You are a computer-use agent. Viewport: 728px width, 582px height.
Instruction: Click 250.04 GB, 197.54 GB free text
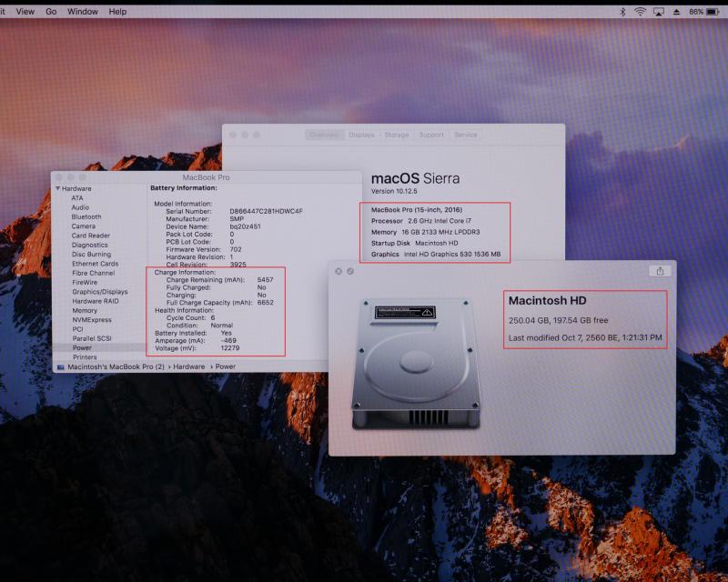(558, 320)
